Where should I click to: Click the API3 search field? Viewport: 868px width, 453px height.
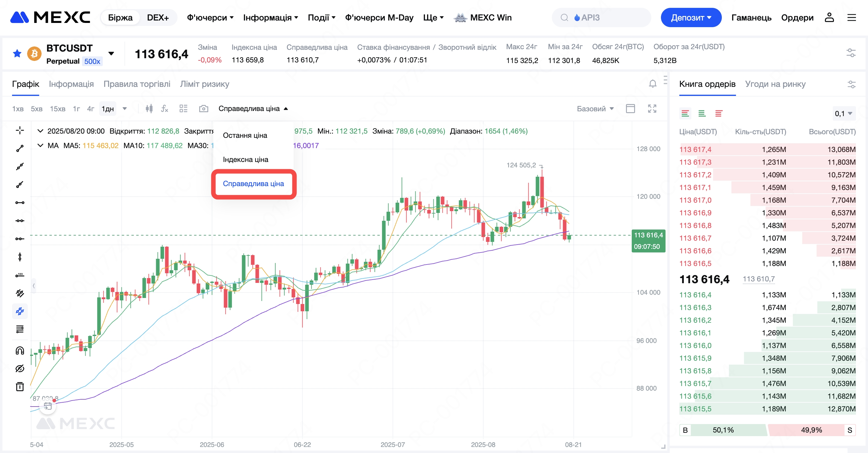[601, 17]
